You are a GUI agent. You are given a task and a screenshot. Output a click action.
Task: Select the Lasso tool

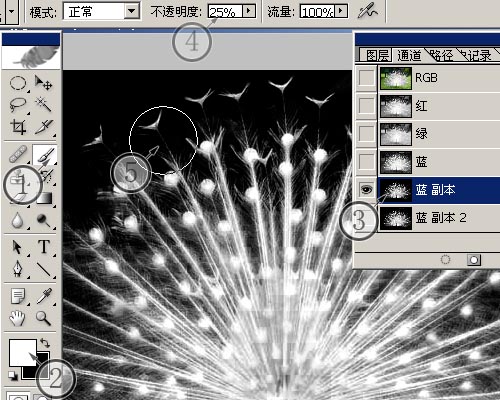[x=18, y=105]
